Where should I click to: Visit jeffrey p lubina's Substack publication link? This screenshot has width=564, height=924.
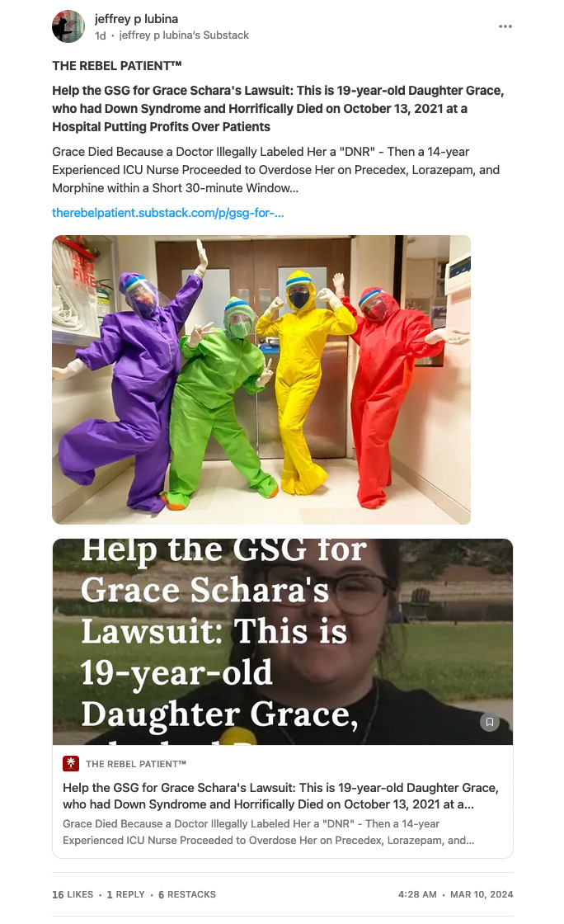click(184, 35)
